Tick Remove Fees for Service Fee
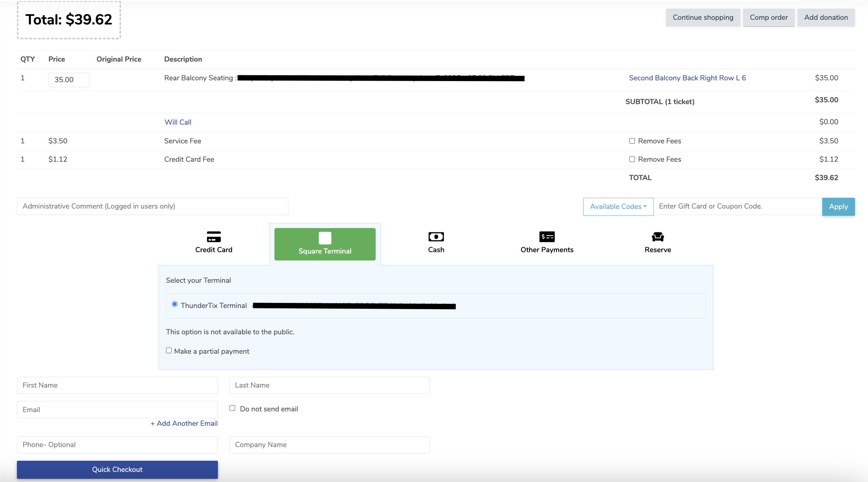The image size is (868, 482). click(x=632, y=141)
